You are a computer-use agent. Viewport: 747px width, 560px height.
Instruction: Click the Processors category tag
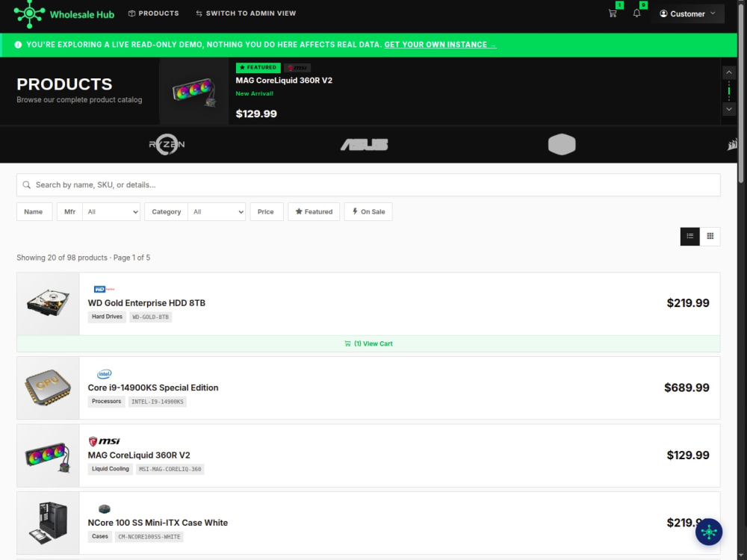(x=106, y=402)
